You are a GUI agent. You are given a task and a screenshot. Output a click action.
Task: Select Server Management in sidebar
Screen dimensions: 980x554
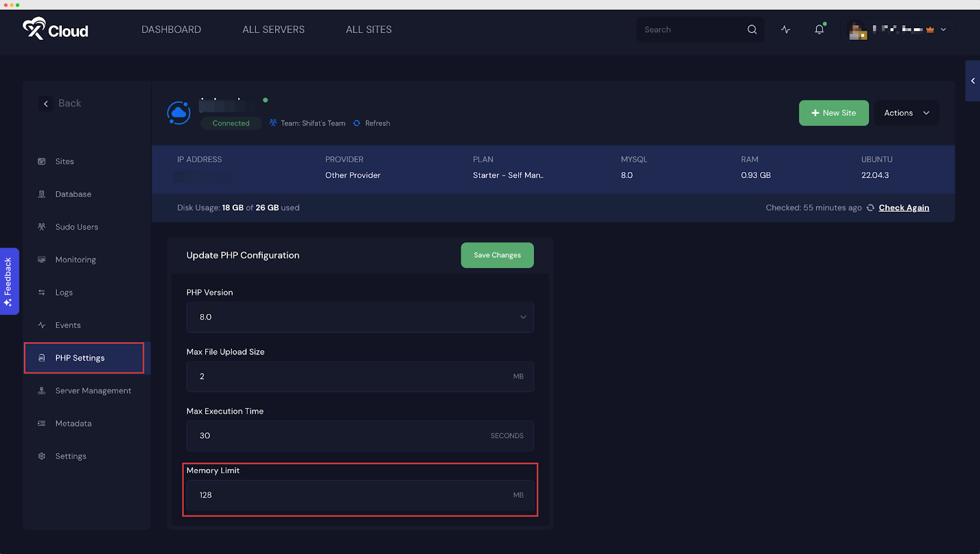(x=93, y=391)
